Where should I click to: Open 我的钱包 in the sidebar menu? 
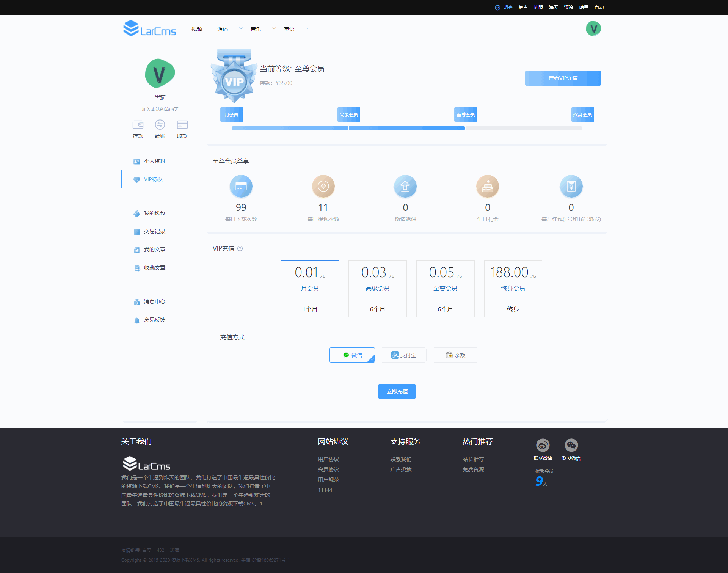click(154, 214)
